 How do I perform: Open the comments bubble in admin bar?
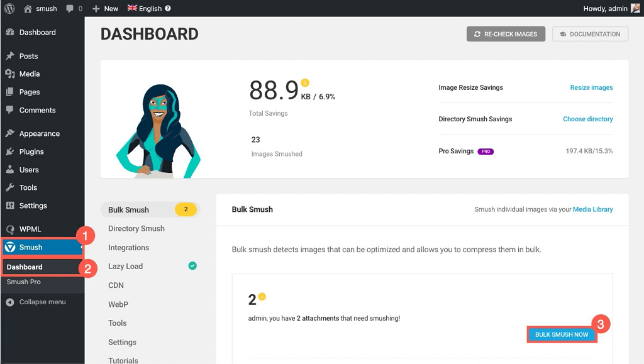pos(73,9)
